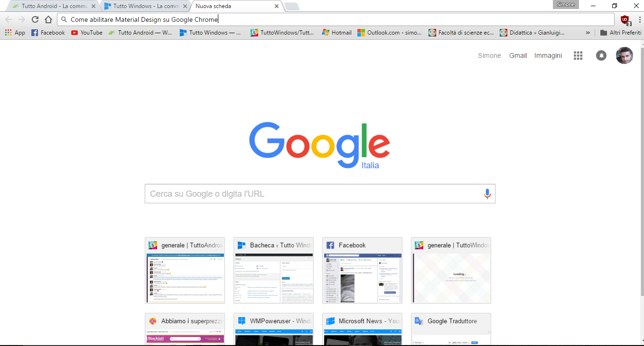This screenshot has height=346, width=644.
Task: Click the Cerca su Google search box
Action: (x=320, y=193)
